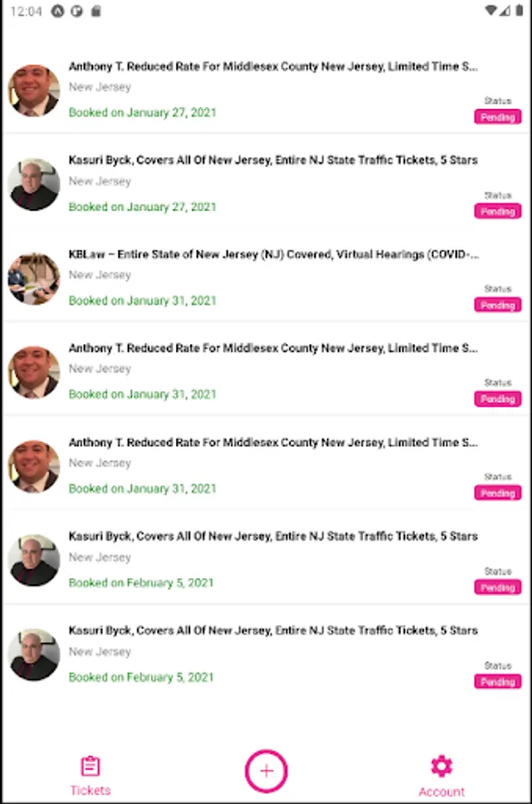
Task: Open the Tickets clipboard icon
Action: pyautogui.click(x=90, y=766)
